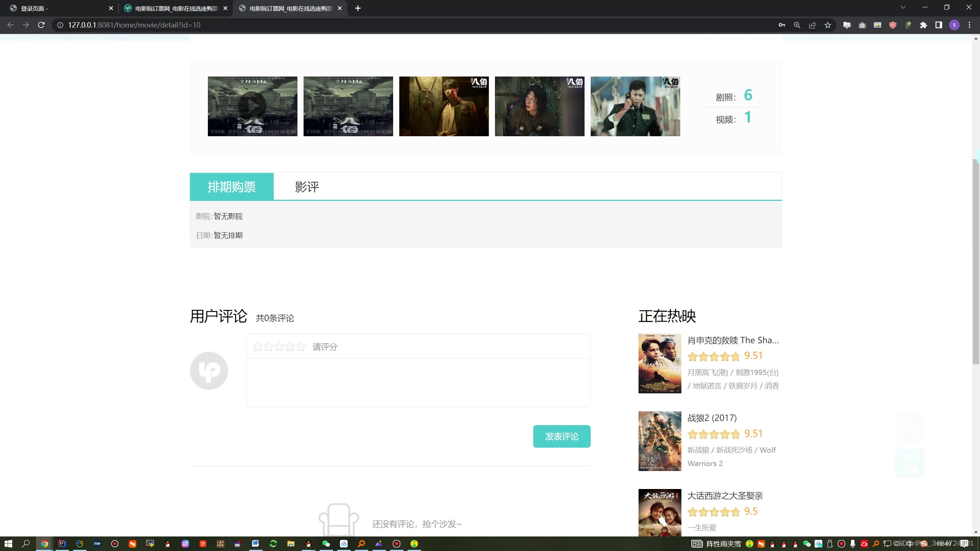Click inside the comment text area
This screenshot has height=551, width=980.
[418, 382]
